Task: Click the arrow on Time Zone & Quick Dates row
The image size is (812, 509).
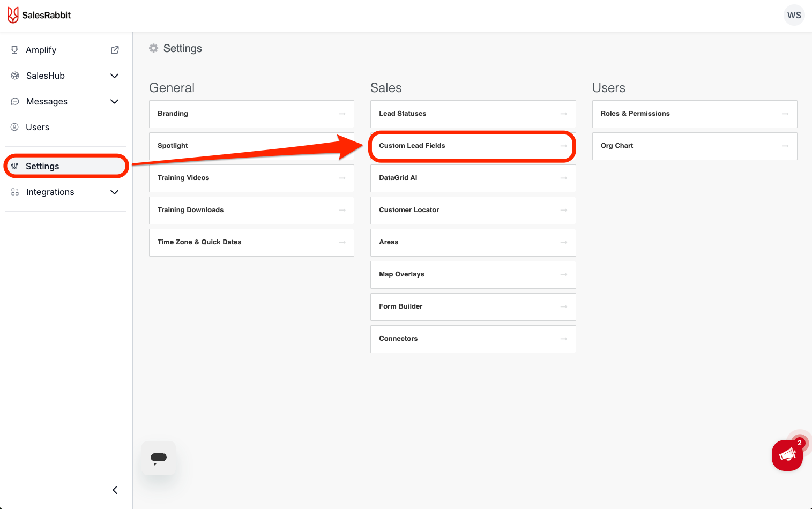Action: [342, 242]
